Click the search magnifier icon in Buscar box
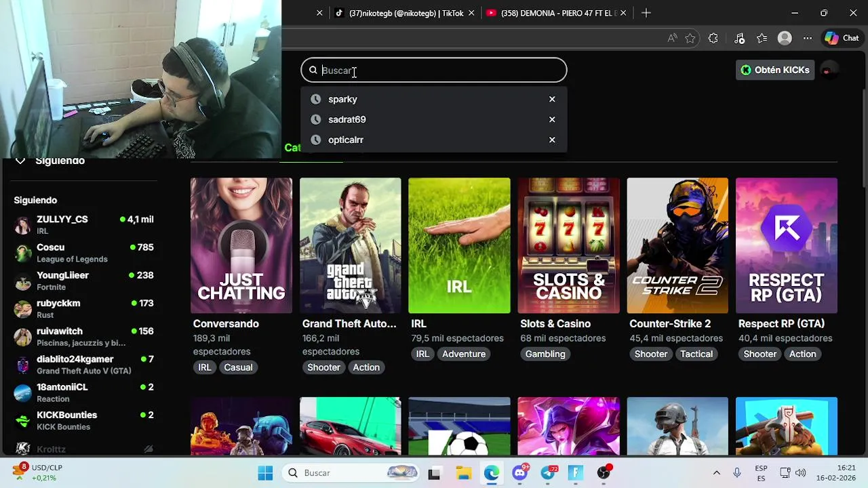This screenshot has width=868, height=488. pyautogui.click(x=313, y=70)
